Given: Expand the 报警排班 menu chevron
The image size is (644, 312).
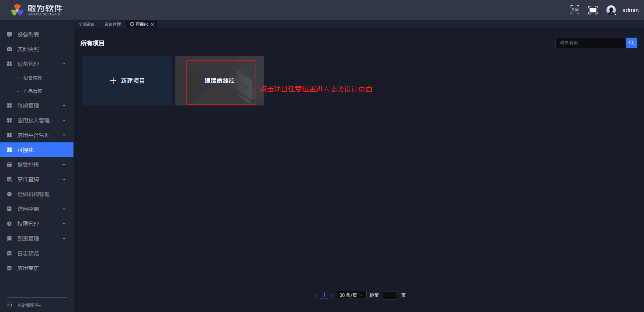Looking at the screenshot, I should tap(64, 165).
